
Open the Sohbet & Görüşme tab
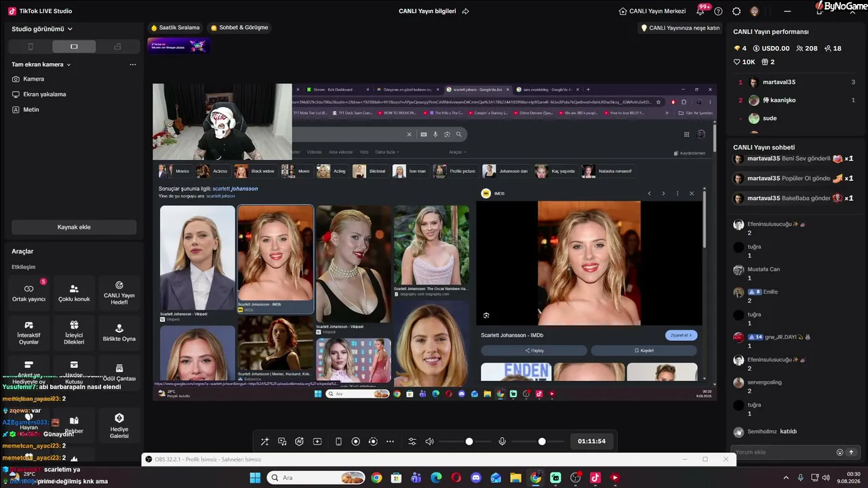click(239, 28)
